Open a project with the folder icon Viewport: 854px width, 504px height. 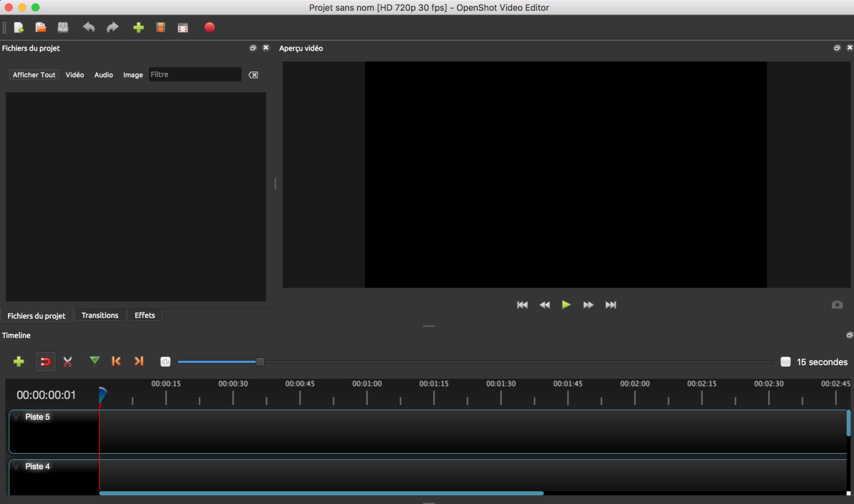click(x=41, y=28)
